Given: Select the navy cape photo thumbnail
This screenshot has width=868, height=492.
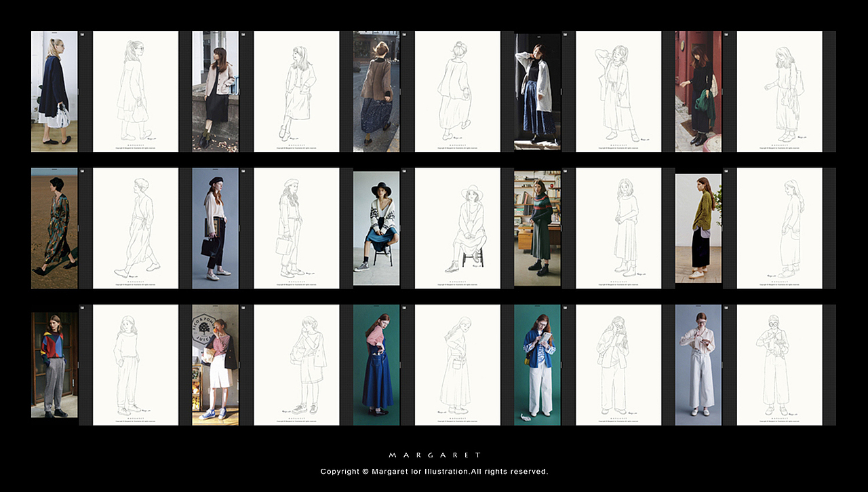Looking at the screenshot, I should tap(54, 91).
